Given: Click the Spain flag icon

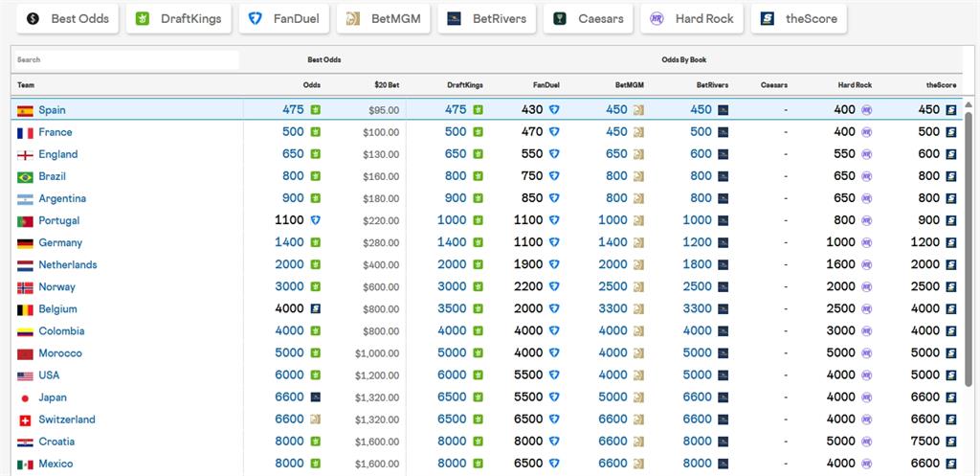Looking at the screenshot, I should (x=25, y=111).
